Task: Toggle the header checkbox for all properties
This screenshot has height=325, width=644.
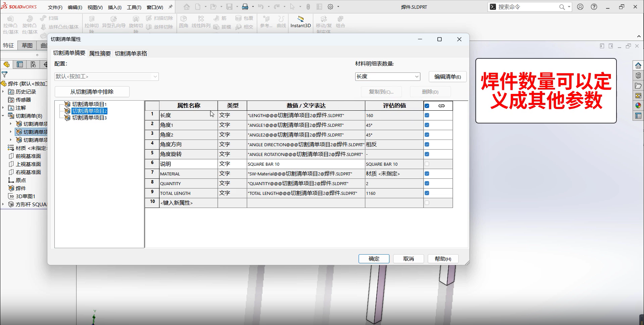Action: (427, 106)
